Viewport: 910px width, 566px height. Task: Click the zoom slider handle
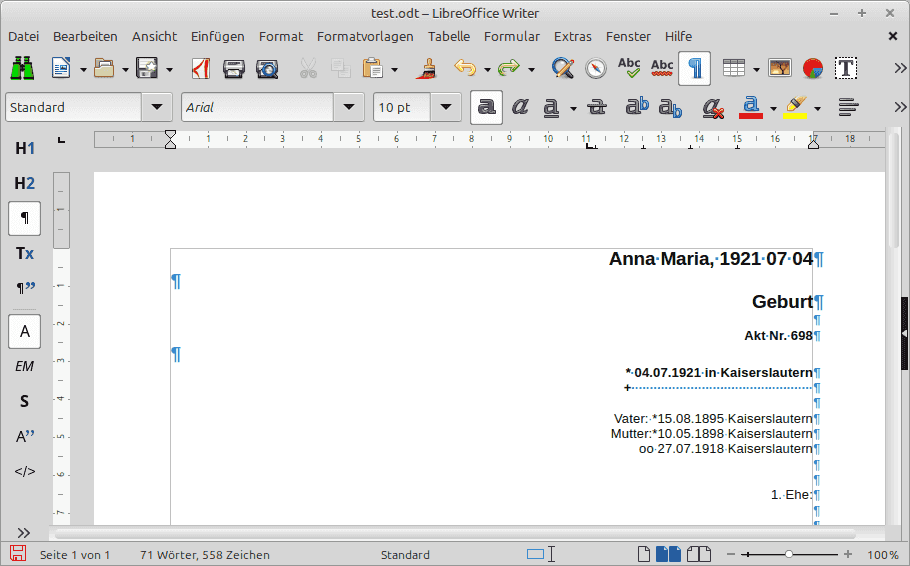[789, 554]
